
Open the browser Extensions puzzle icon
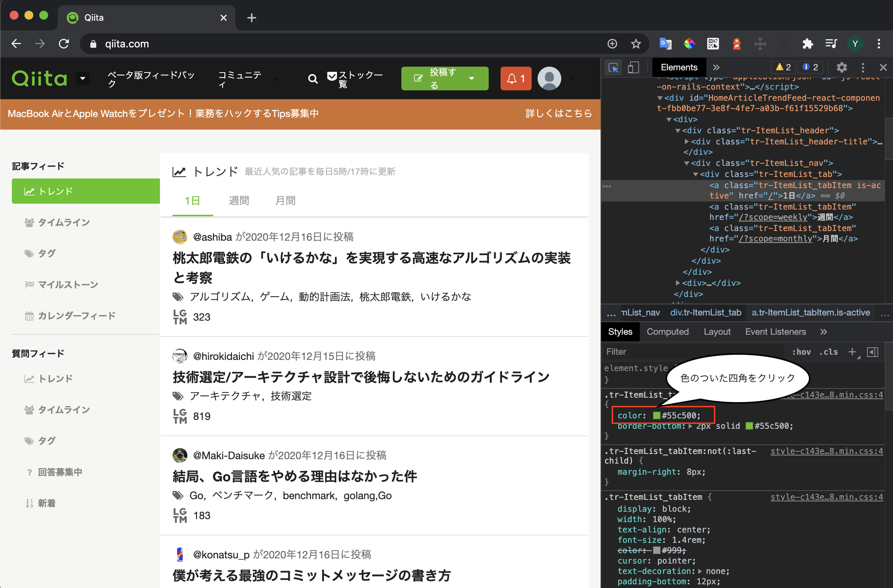[x=807, y=44]
